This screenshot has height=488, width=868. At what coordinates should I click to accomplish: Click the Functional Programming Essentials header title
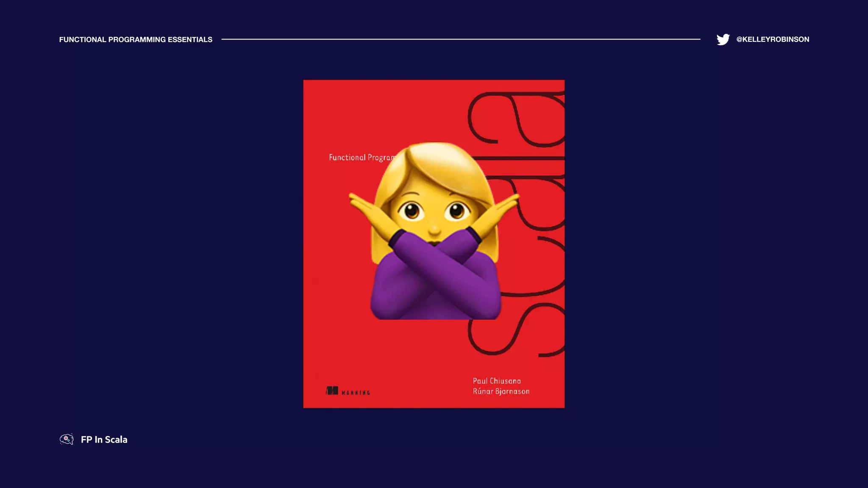click(x=136, y=39)
